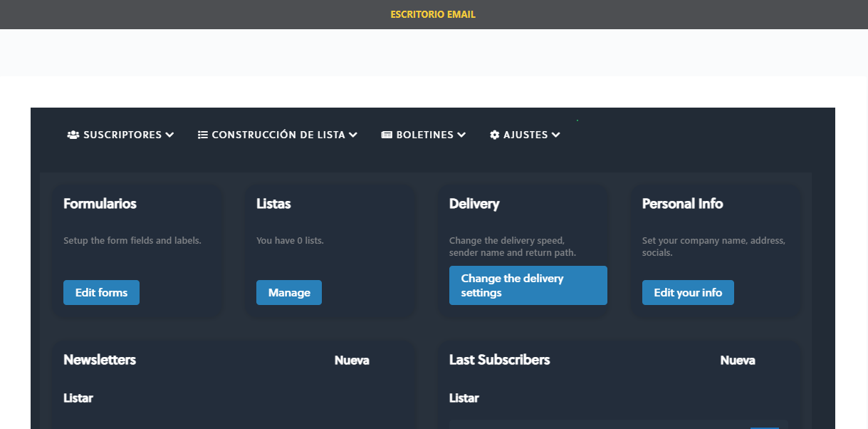Click the gear icon next to AJUSTES
Screen dimensions: 868x429
point(495,134)
